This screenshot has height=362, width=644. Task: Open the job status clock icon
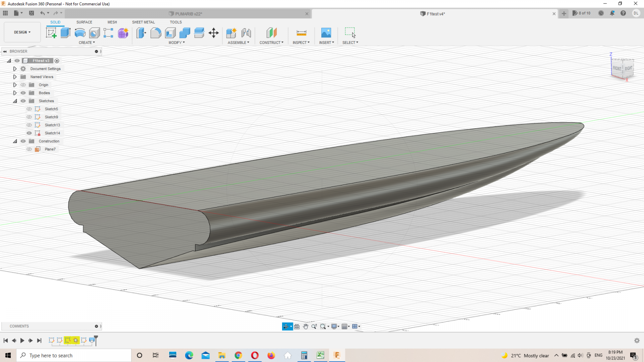tap(601, 13)
